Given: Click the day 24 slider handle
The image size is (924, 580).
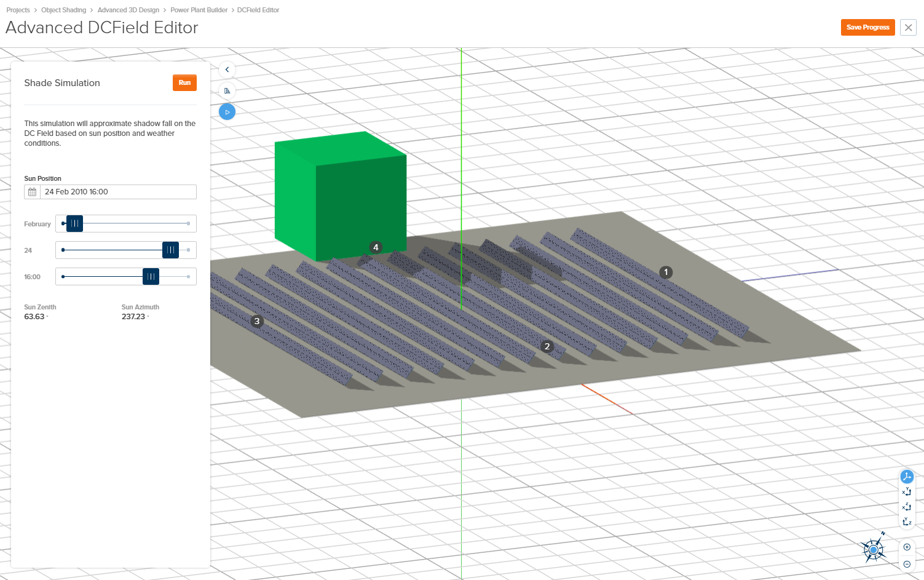Looking at the screenshot, I should [x=170, y=250].
